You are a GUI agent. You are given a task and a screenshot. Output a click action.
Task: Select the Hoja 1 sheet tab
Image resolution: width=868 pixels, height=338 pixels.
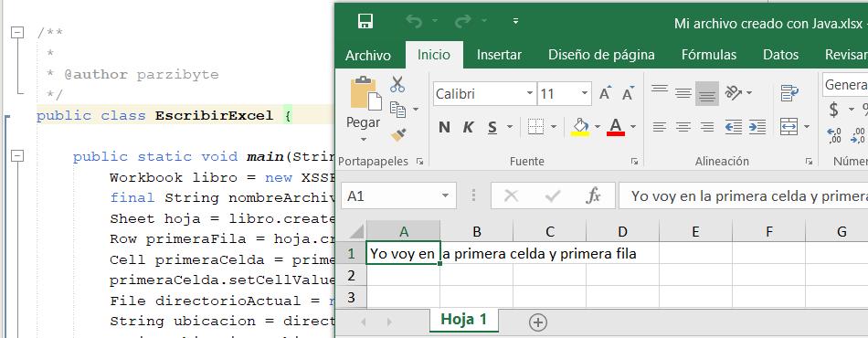[464, 319]
